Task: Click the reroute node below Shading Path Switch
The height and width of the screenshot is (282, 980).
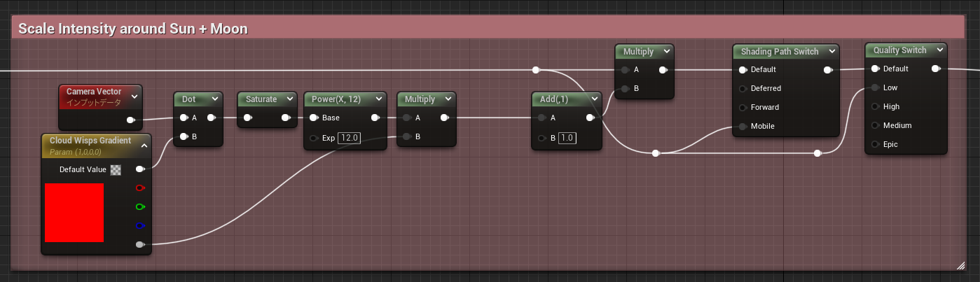Action: click(x=817, y=153)
